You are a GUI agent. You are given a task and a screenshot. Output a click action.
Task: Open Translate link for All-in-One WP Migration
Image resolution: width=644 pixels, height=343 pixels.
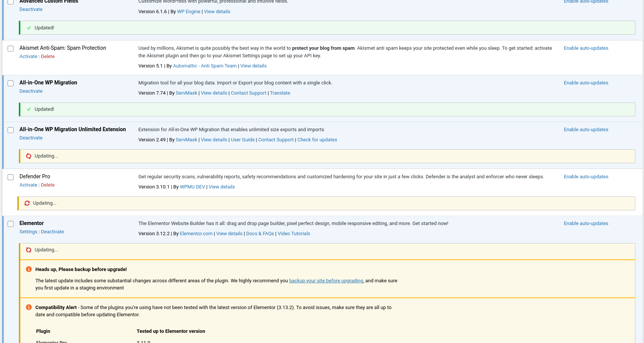tap(280, 93)
